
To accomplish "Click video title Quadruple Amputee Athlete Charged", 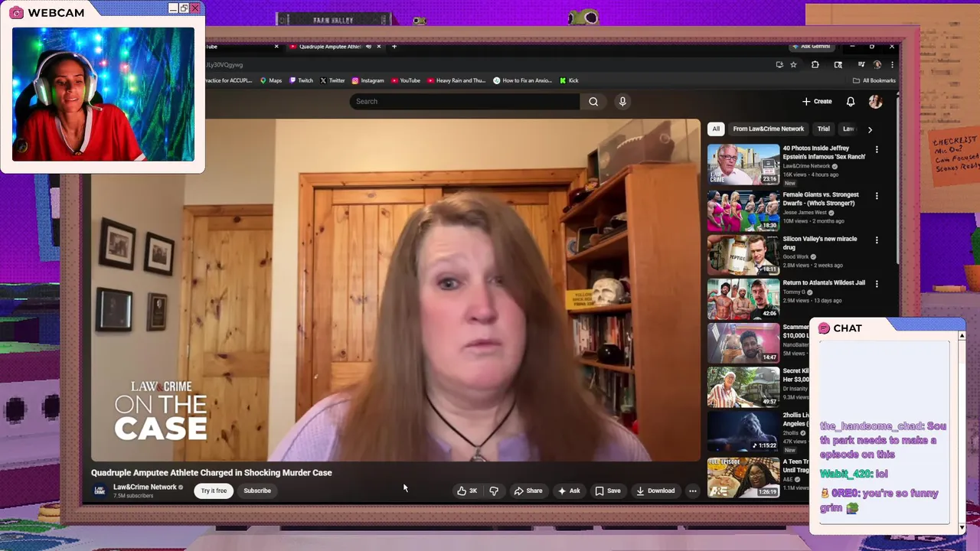I will tap(211, 472).
